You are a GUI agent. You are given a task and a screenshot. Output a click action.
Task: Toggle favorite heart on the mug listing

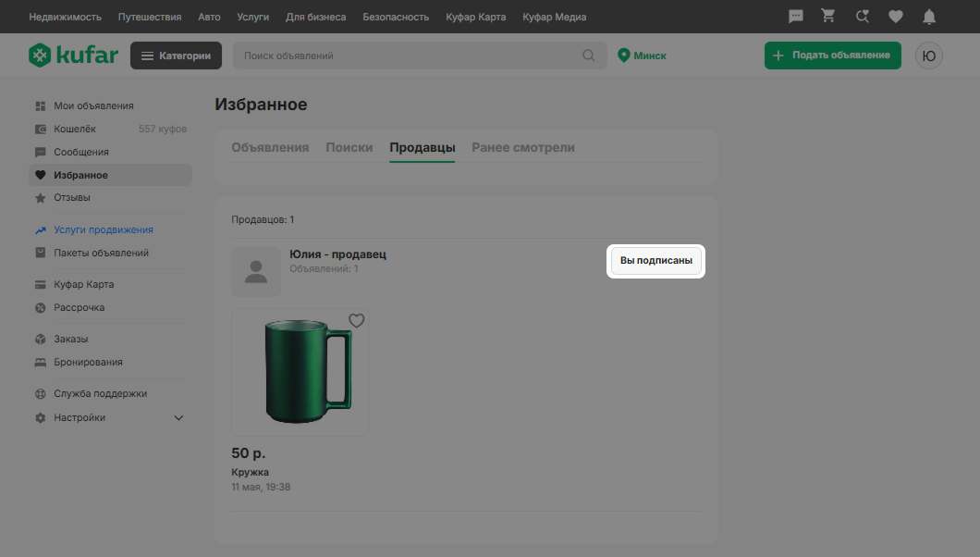tap(356, 321)
